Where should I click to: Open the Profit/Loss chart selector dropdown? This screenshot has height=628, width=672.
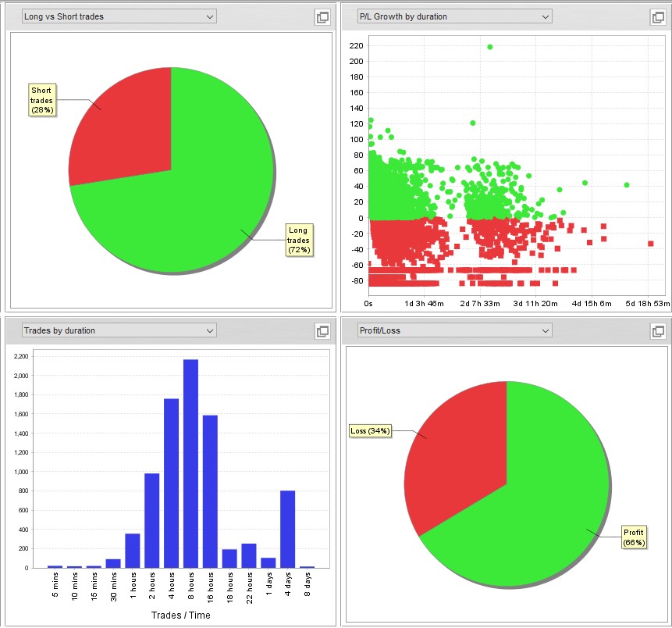coord(455,330)
